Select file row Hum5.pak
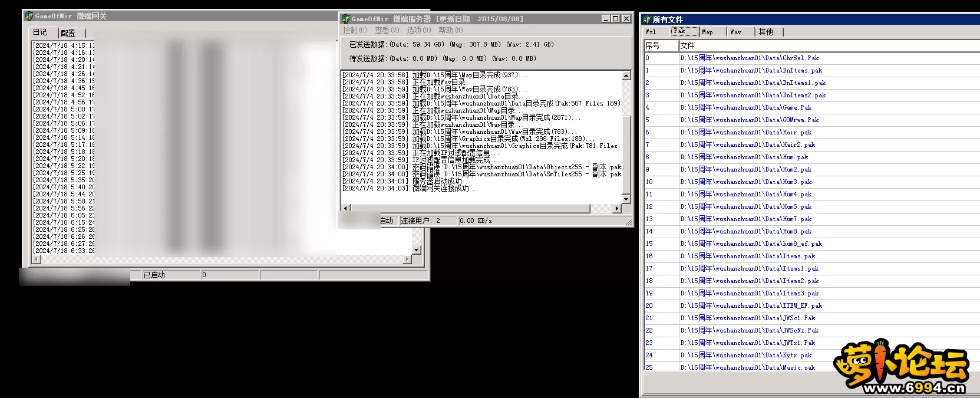 [x=811, y=206]
